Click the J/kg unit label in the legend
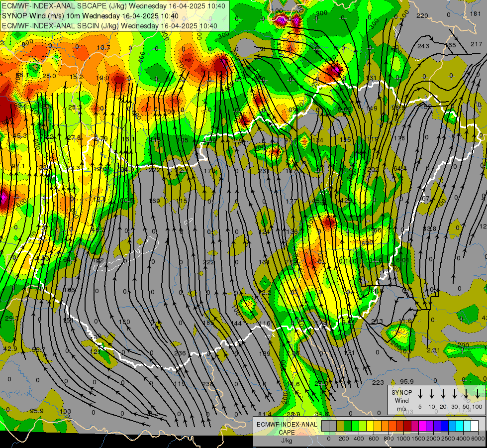This screenshot has width=487, height=448. click(x=287, y=441)
